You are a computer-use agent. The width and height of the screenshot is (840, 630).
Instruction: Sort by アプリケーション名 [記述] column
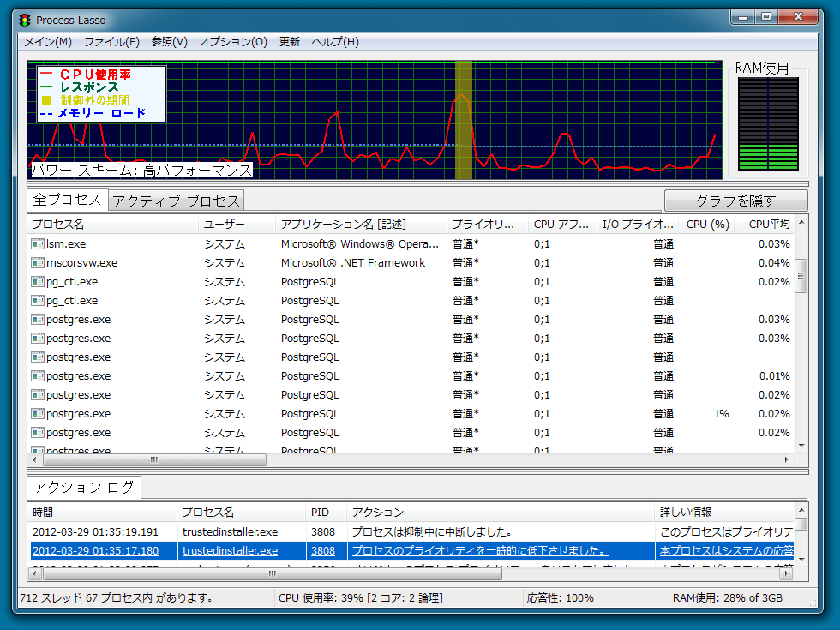(x=361, y=225)
